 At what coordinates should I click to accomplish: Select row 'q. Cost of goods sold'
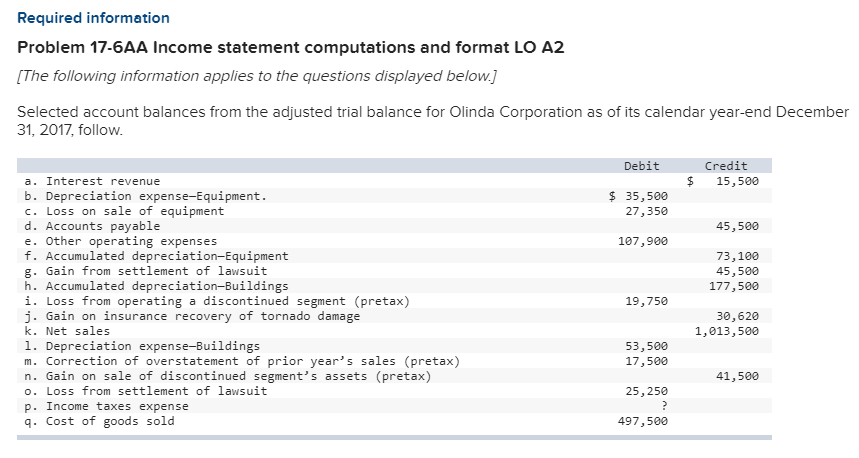(394, 421)
